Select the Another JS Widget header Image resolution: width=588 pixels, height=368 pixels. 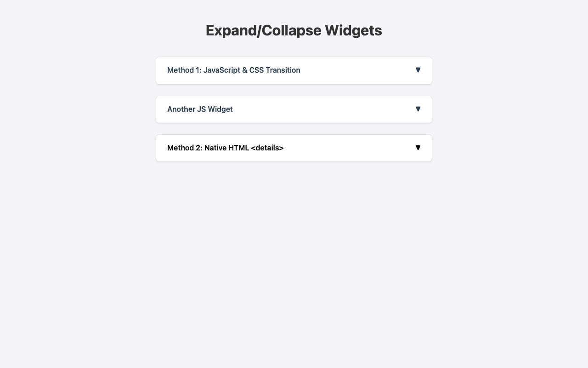tap(294, 109)
